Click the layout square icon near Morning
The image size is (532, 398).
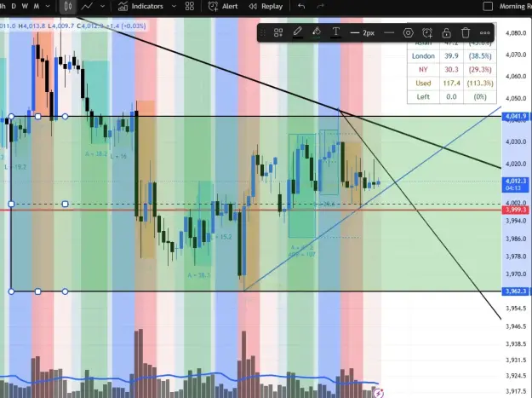point(488,6)
